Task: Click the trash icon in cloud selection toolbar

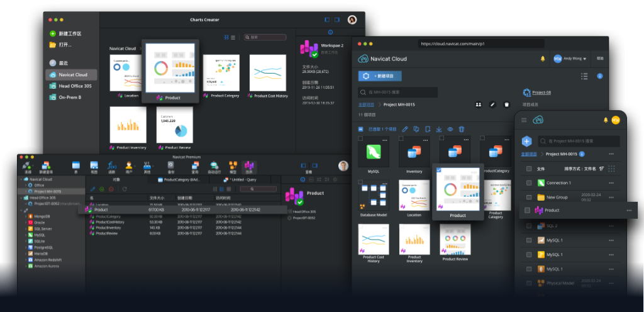Action: [461, 129]
